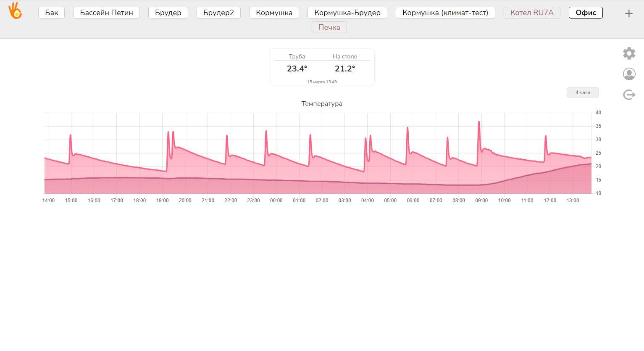Open the Котел RU7A tab
The height and width of the screenshot is (351, 644).
pyautogui.click(x=531, y=13)
